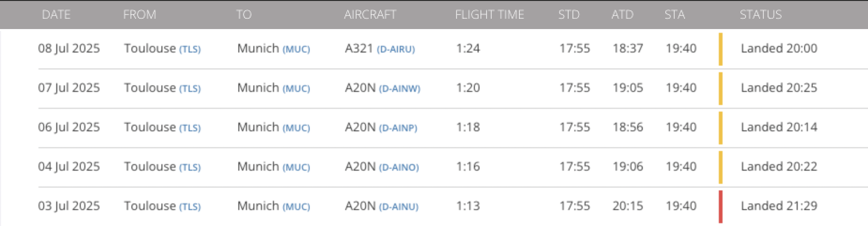Viewport: 868px width, 226px height.
Task: Open aircraft registration D-AIRU link
Action: coord(396,49)
